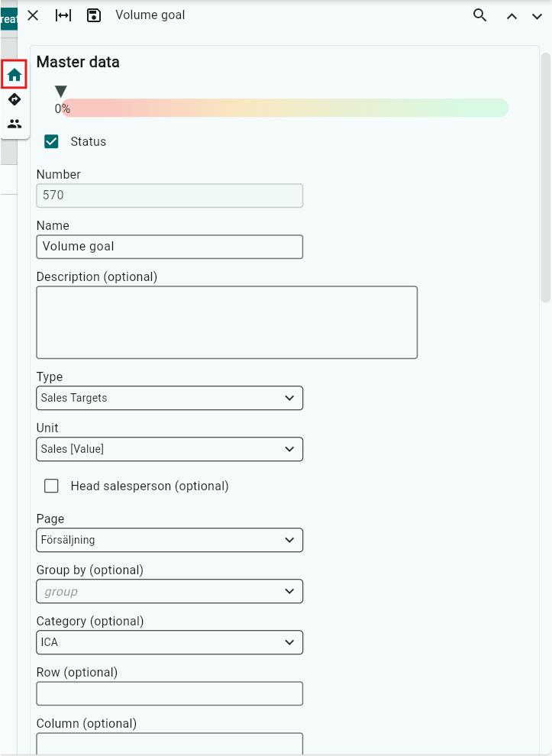Viewport: 552px width, 756px height.
Task: Open the Category dropdown ICA
Action: coord(169,642)
